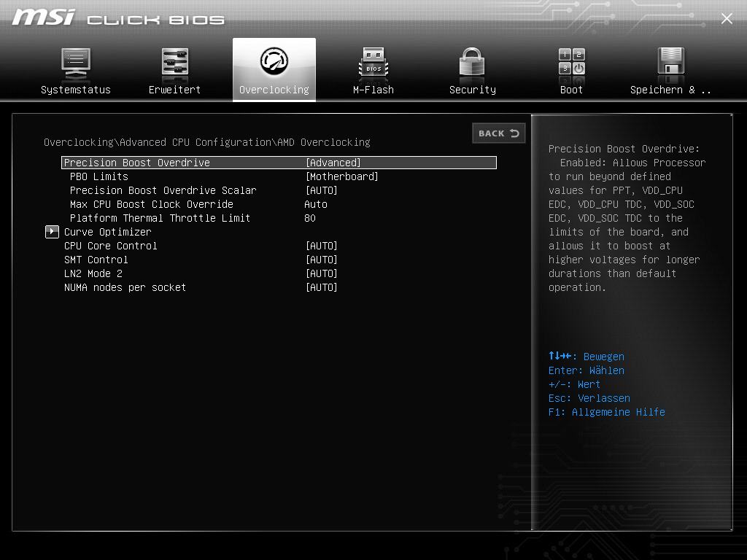Click the MSI logo

[x=43, y=17]
